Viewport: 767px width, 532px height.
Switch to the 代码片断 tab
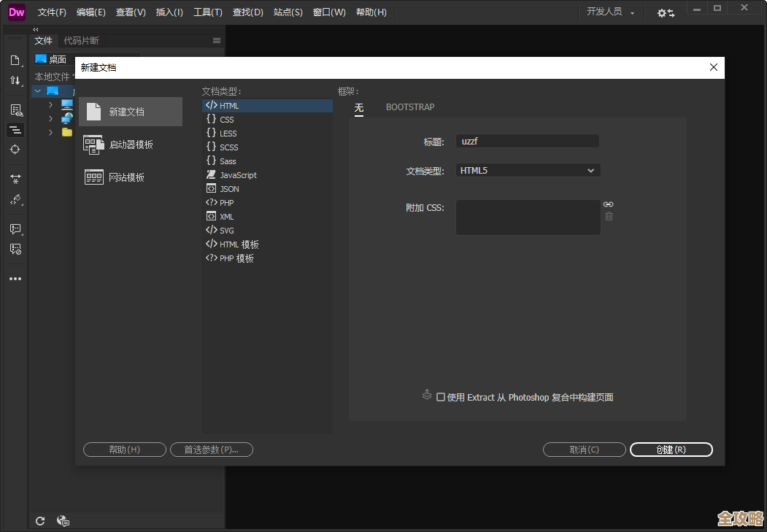[x=81, y=40]
